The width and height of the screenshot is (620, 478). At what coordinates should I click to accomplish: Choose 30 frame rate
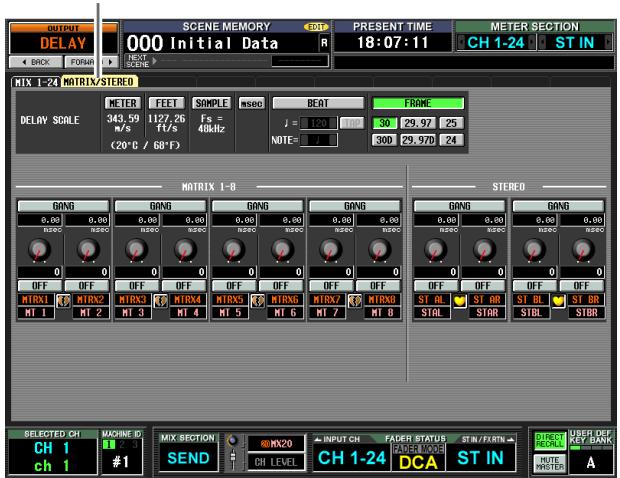[x=385, y=123]
